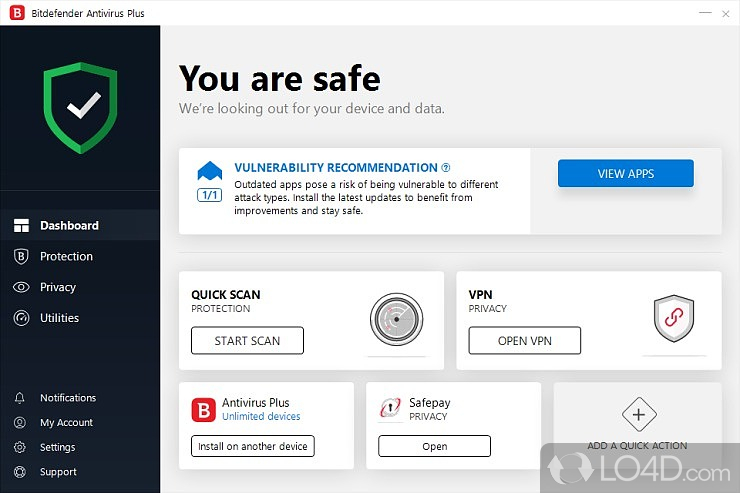
Task: Click the OPEN VPN button
Action: click(525, 341)
